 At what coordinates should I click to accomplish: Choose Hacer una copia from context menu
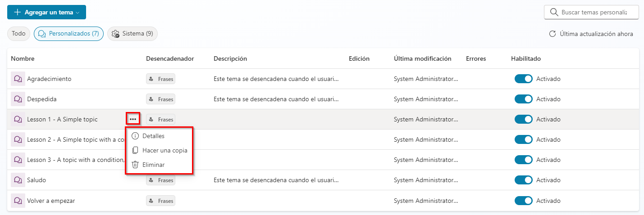point(164,150)
